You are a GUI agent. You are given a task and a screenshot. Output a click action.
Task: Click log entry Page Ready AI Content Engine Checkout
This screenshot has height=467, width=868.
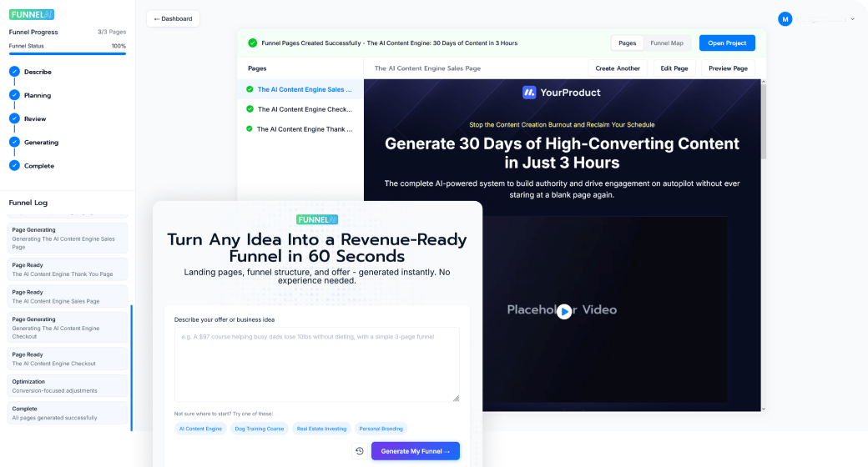[x=68, y=359]
